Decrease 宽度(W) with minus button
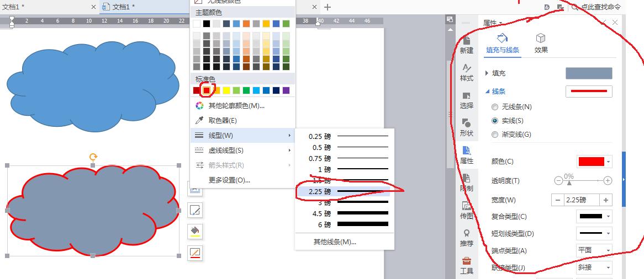644x279 pixels. tap(557, 200)
